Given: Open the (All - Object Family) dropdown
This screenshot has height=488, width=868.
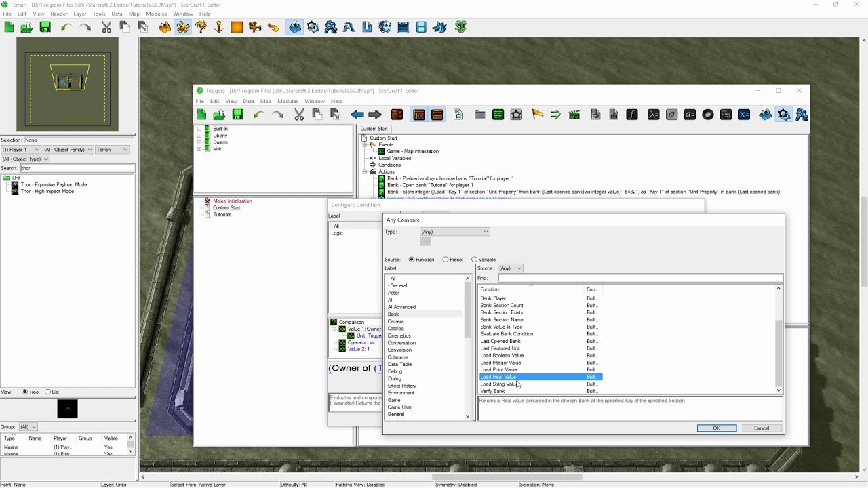Looking at the screenshot, I should point(68,150).
